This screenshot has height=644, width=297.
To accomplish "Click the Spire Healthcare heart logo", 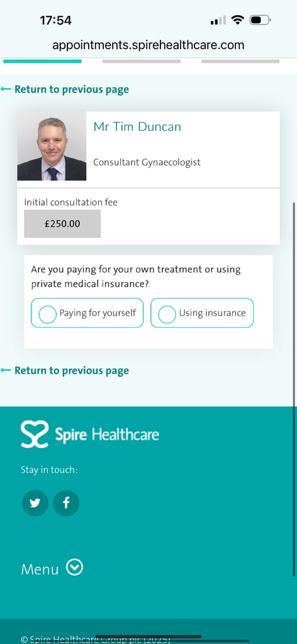I will coord(35,434).
